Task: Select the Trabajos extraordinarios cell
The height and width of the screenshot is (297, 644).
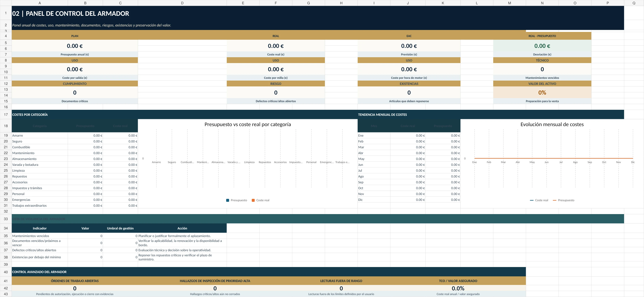Action: (40, 206)
